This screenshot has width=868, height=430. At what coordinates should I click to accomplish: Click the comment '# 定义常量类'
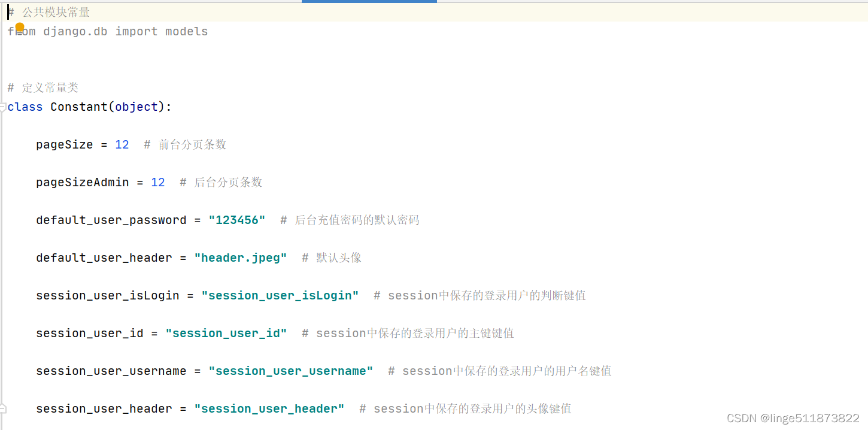(x=43, y=88)
